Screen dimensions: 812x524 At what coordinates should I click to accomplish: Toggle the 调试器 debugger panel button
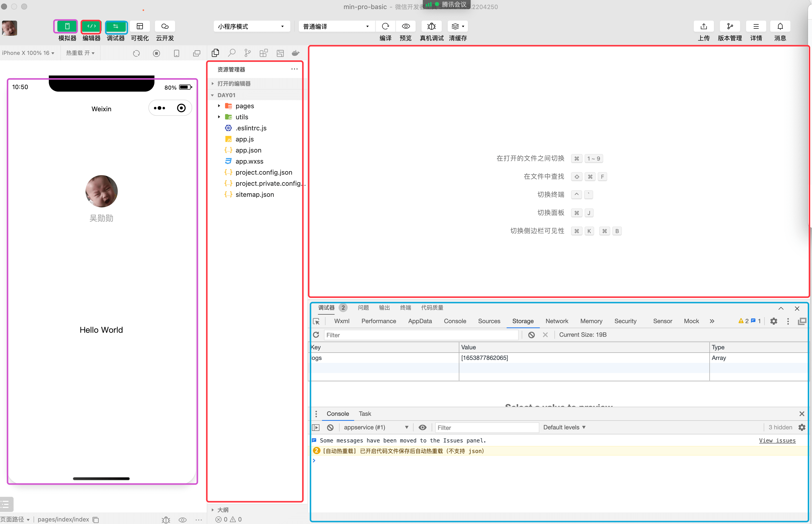point(116,26)
